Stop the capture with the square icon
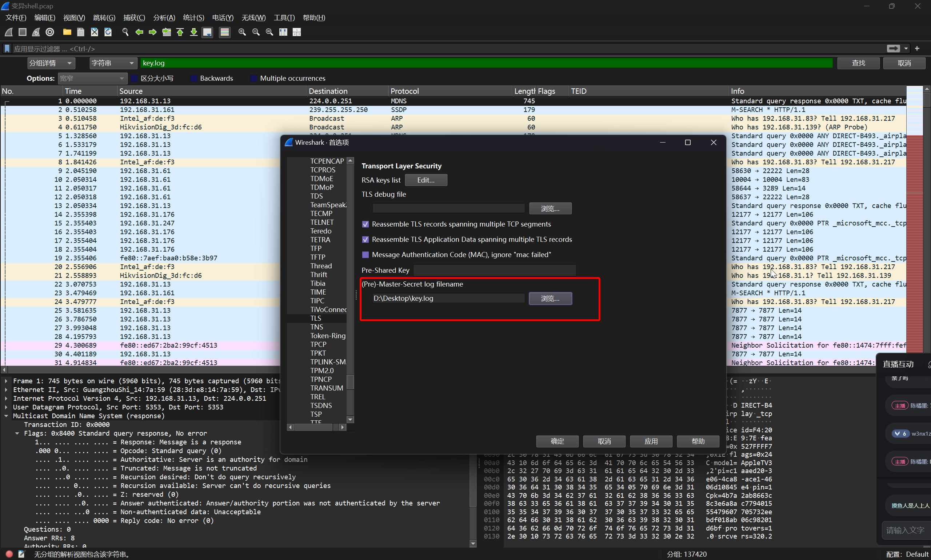This screenshot has width=931, height=560. tap(22, 32)
